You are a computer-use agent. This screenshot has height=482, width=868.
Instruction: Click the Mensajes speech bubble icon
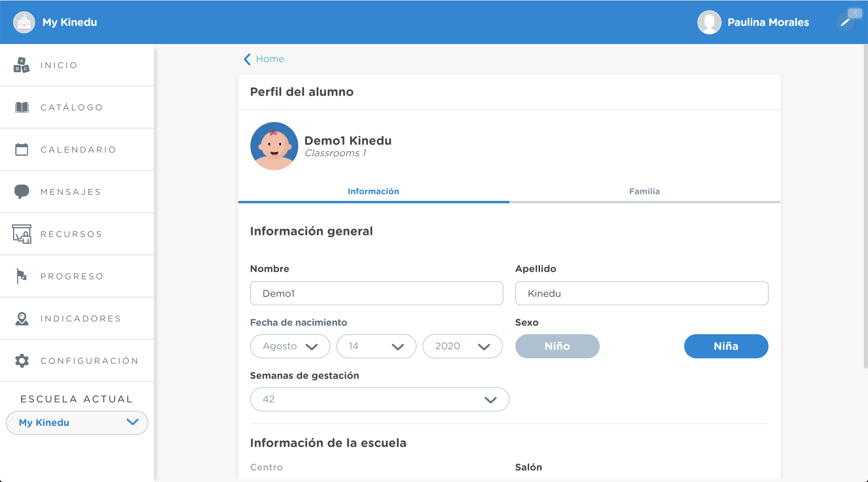tap(22, 192)
